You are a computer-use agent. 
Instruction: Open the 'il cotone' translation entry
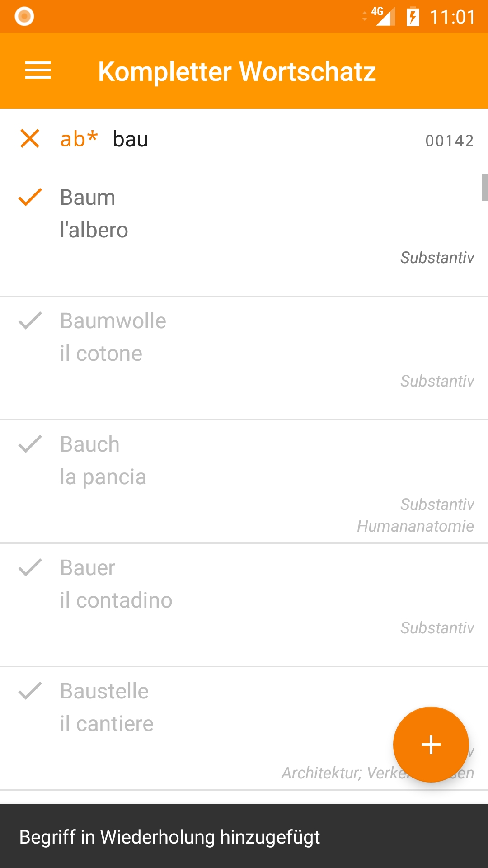pyautogui.click(x=101, y=354)
